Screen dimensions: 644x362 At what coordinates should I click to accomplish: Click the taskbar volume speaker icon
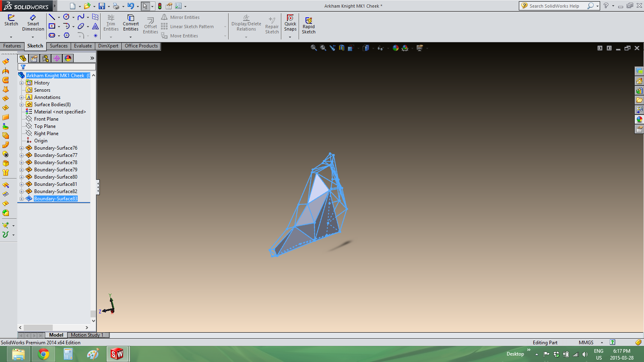click(585, 354)
